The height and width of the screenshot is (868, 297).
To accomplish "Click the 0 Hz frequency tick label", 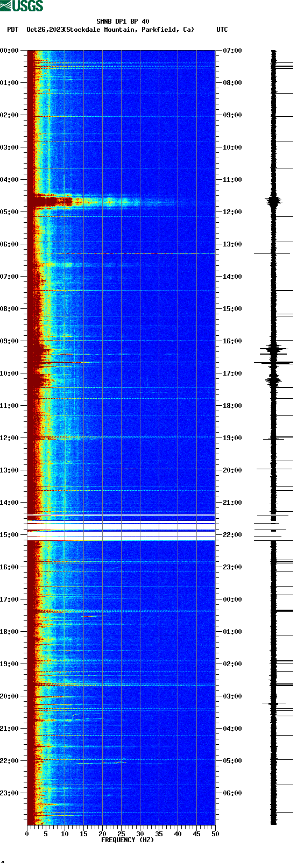I will pyautogui.click(x=27, y=834).
